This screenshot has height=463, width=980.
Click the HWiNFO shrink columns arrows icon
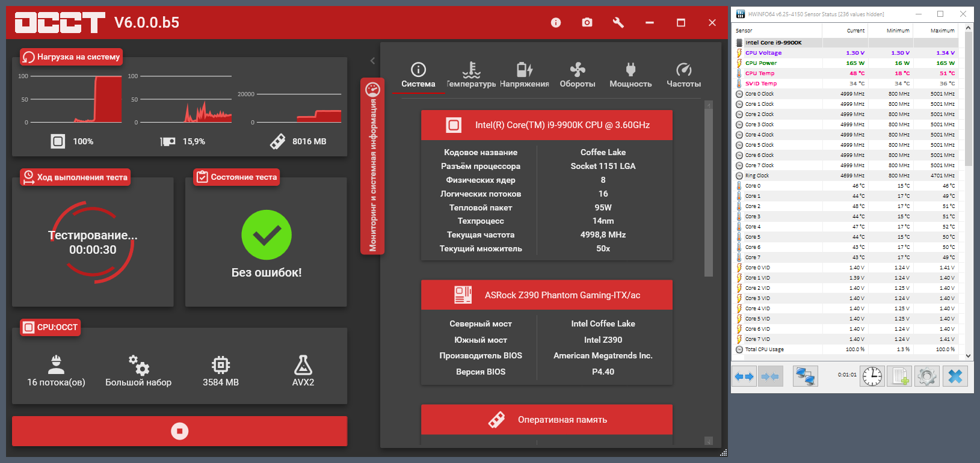(769, 376)
